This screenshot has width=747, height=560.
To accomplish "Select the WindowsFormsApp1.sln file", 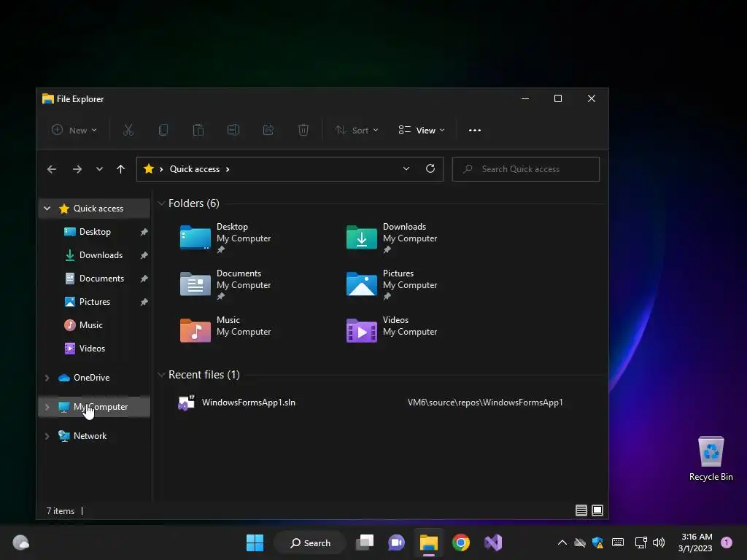I will [248, 402].
